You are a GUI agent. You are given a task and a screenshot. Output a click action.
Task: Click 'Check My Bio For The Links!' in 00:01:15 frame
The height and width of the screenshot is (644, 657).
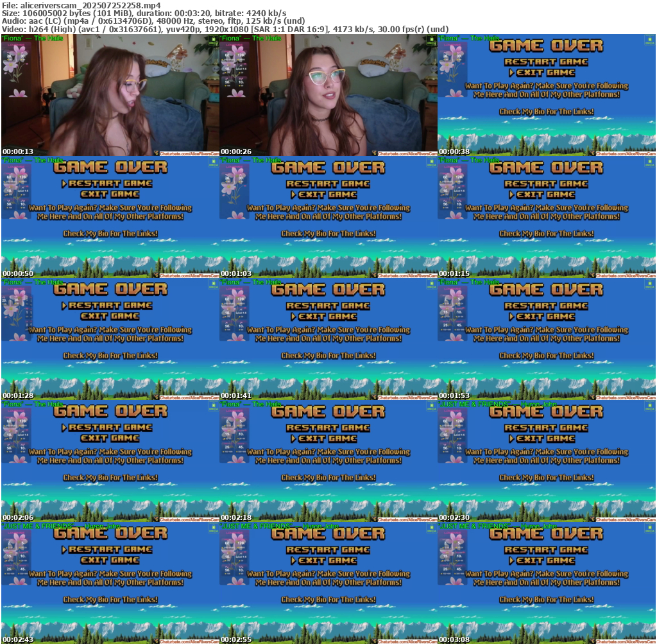547,234
